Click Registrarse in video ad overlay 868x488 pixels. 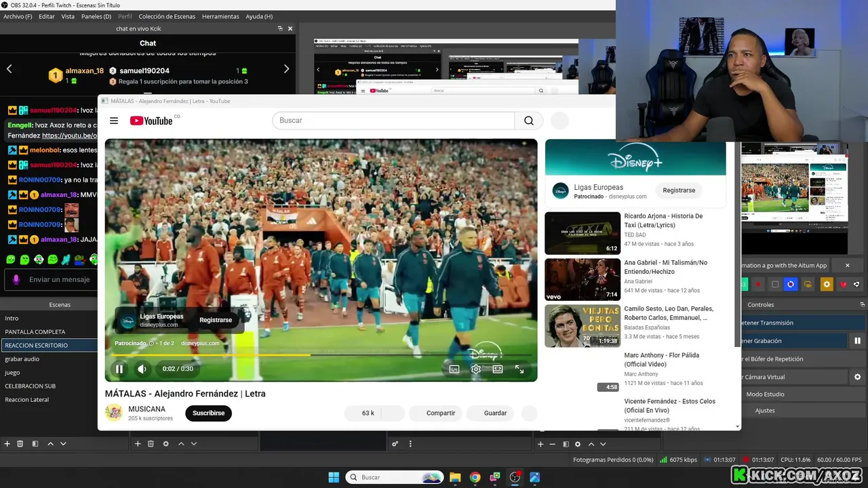[216, 320]
